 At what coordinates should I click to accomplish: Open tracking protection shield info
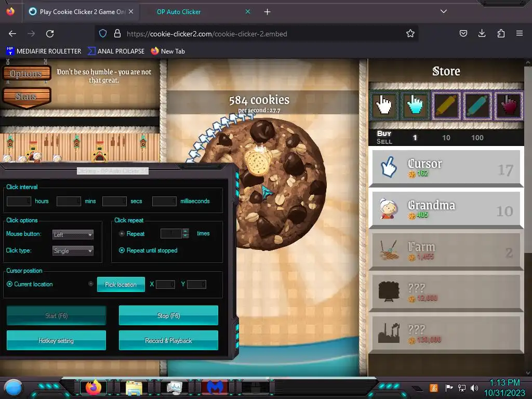[x=103, y=33]
